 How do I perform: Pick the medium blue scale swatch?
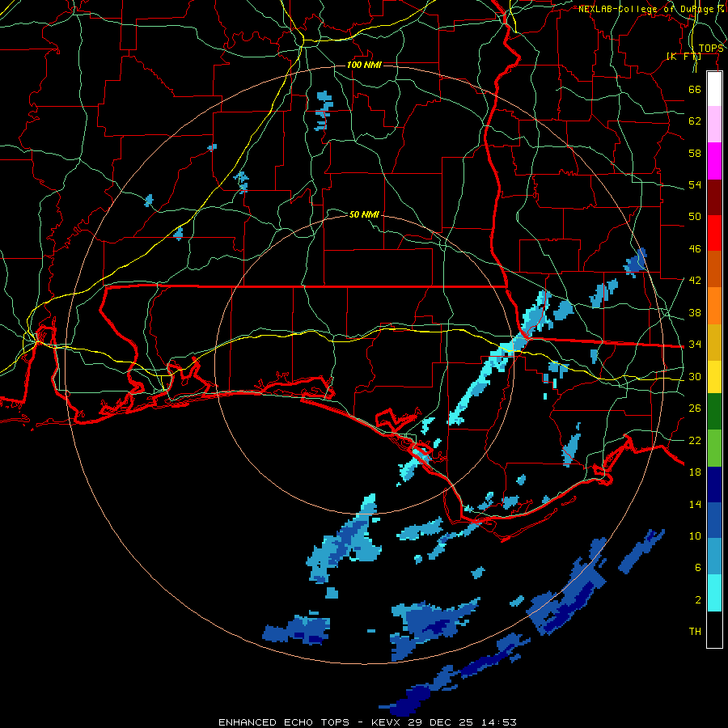tap(714, 520)
